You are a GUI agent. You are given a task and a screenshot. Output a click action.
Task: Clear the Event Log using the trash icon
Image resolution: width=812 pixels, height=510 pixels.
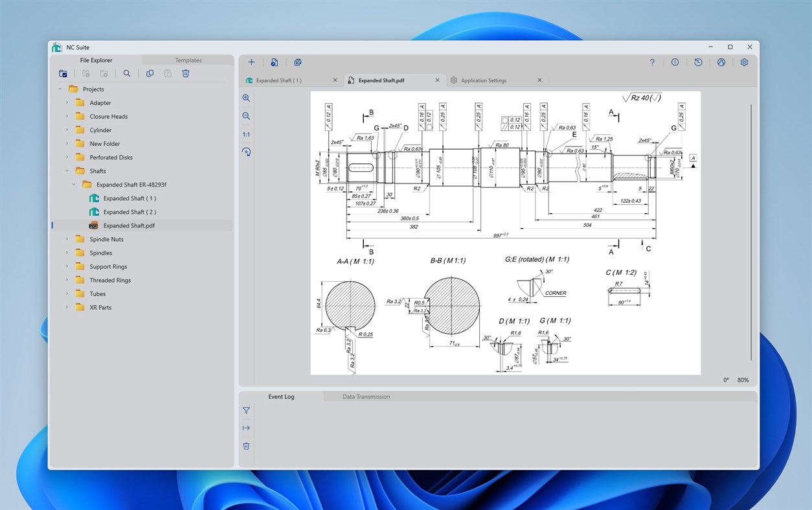[x=246, y=446]
